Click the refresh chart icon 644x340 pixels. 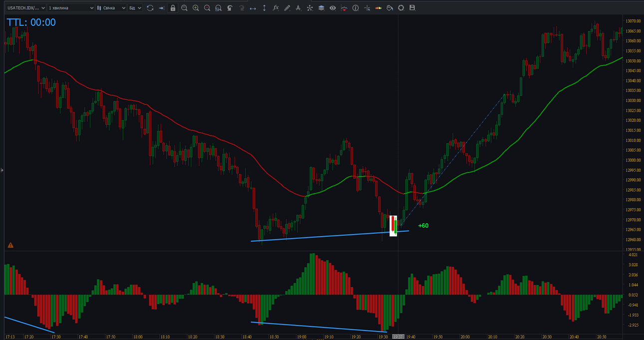pyautogui.click(x=150, y=8)
